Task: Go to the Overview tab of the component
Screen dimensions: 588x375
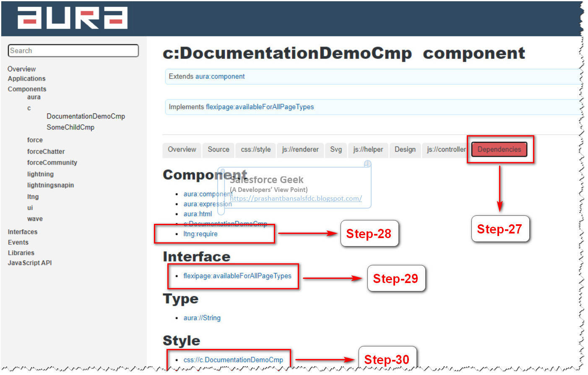Action: click(x=182, y=149)
